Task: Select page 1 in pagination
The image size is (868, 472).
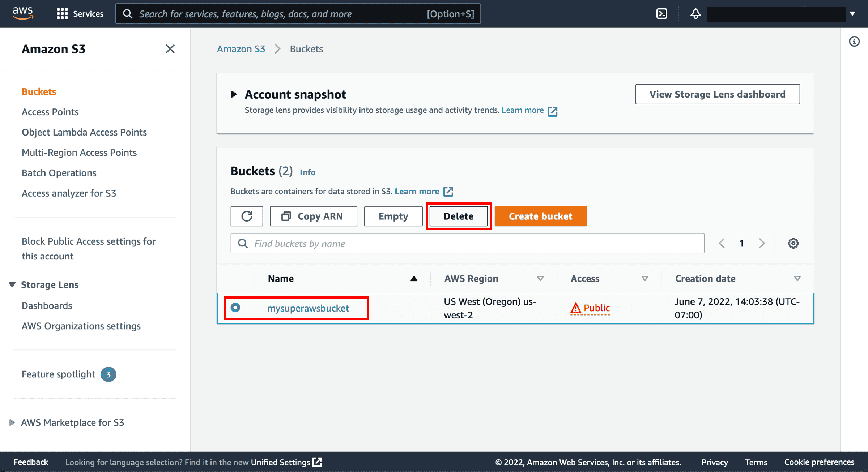Action: (742, 243)
